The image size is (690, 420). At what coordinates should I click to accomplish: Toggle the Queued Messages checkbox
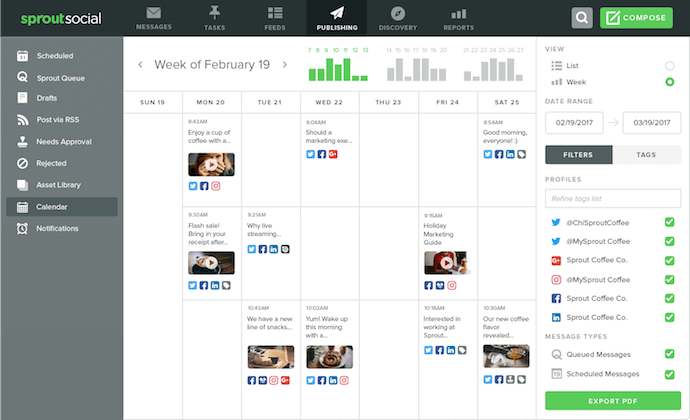tap(669, 354)
